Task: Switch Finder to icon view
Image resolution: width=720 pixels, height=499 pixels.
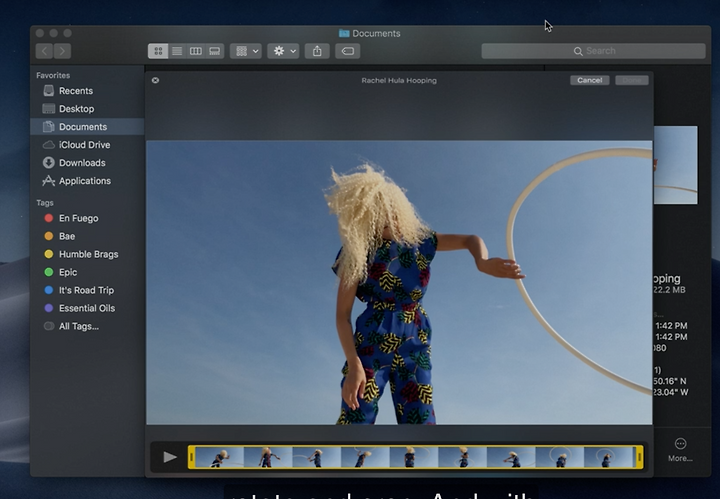Action: (158, 51)
